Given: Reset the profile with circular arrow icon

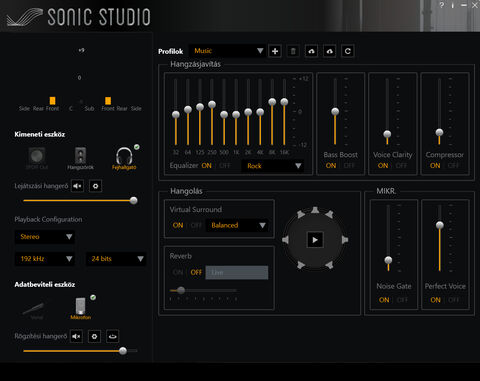Looking at the screenshot, I should coord(348,51).
